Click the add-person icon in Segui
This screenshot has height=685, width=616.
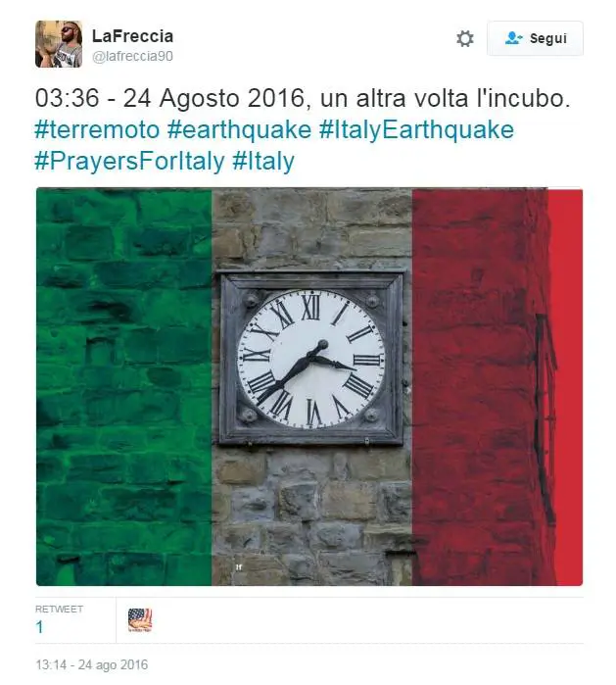(513, 38)
